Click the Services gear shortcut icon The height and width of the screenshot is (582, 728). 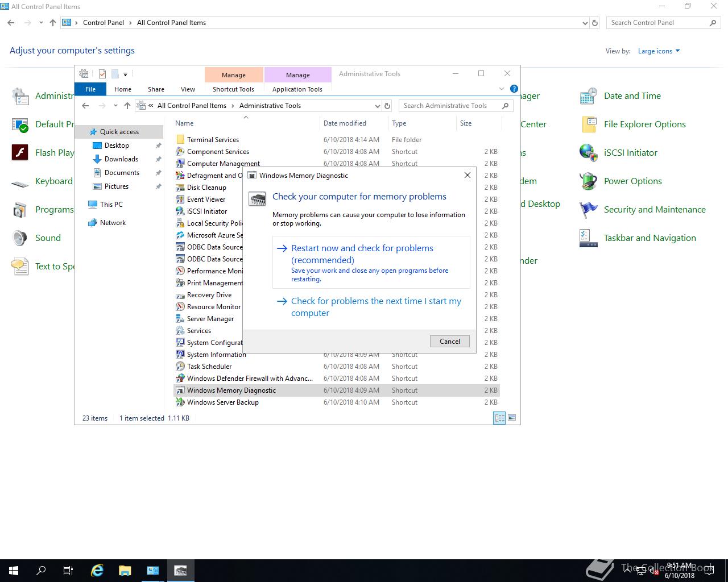coord(180,331)
